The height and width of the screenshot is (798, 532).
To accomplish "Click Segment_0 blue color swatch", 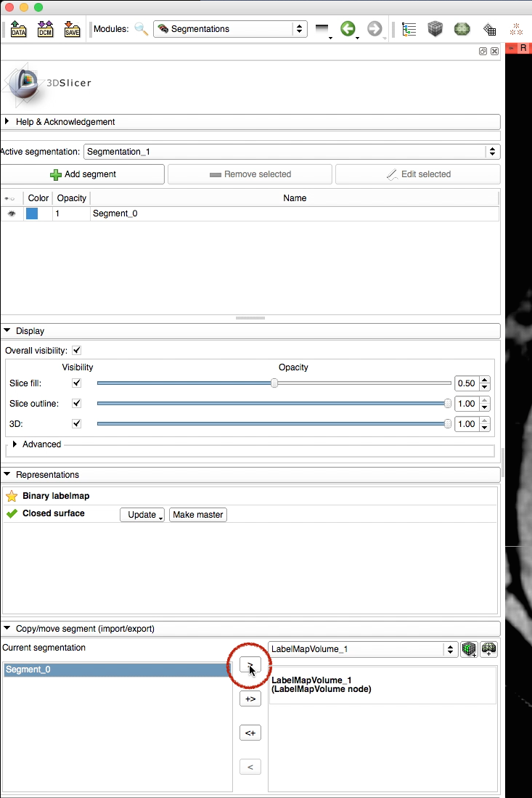I will [32, 213].
